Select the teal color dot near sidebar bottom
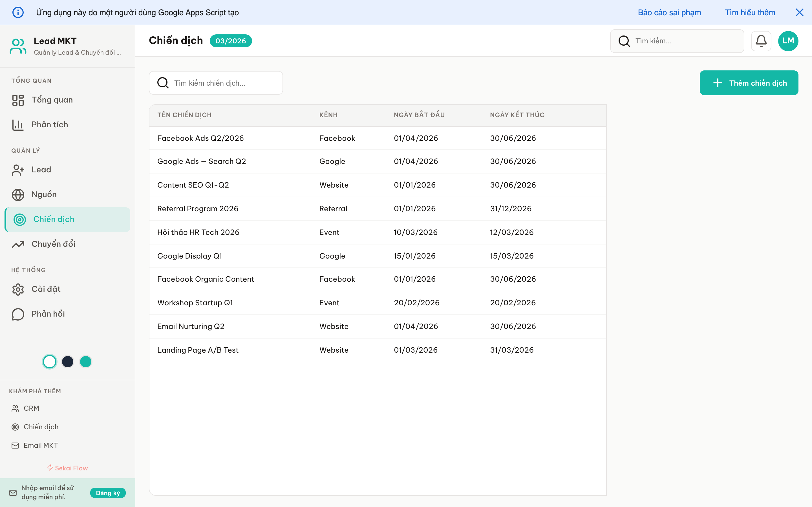The width and height of the screenshot is (812, 507). click(x=85, y=361)
